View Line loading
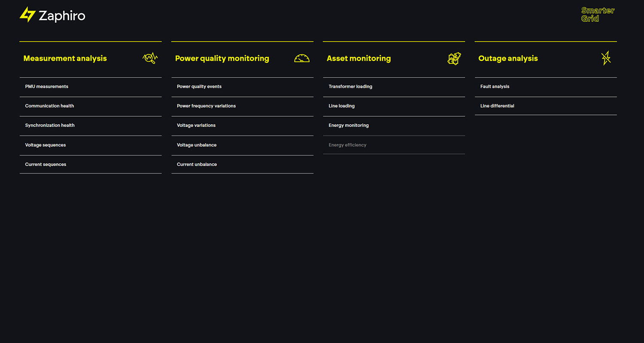The height and width of the screenshot is (343, 644). (342, 106)
